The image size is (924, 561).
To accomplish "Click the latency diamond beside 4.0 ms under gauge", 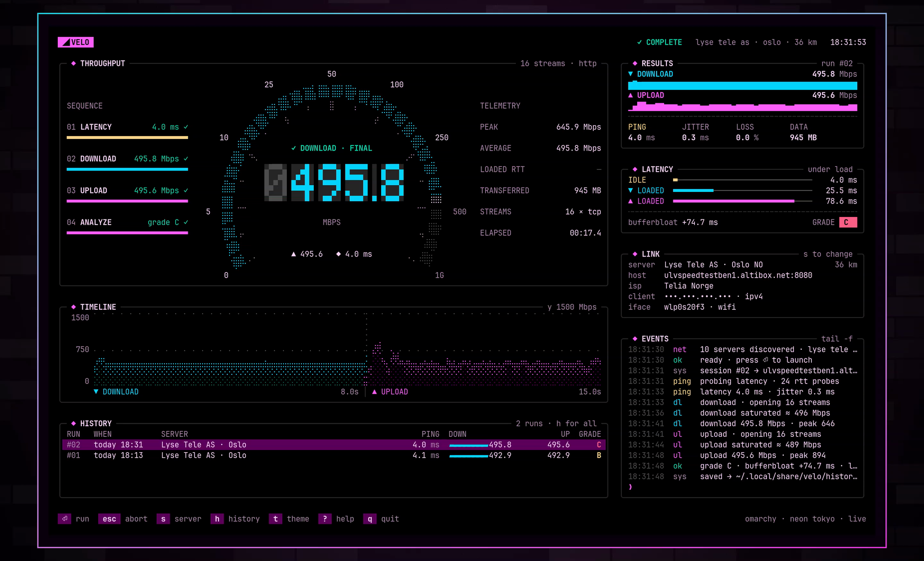I will pyautogui.click(x=338, y=254).
